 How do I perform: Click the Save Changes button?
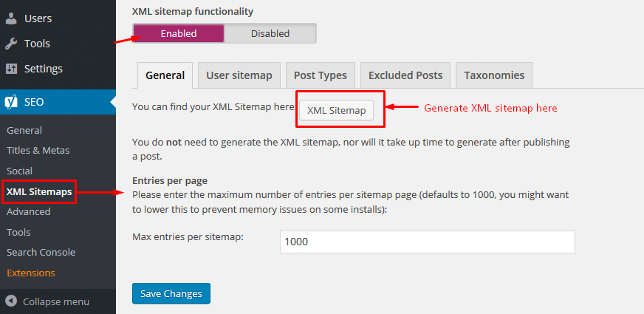click(171, 293)
